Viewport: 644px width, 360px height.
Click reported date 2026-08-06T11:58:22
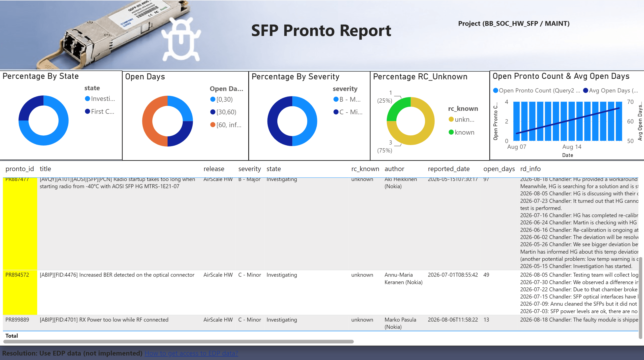pyautogui.click(x=453, y=320)
